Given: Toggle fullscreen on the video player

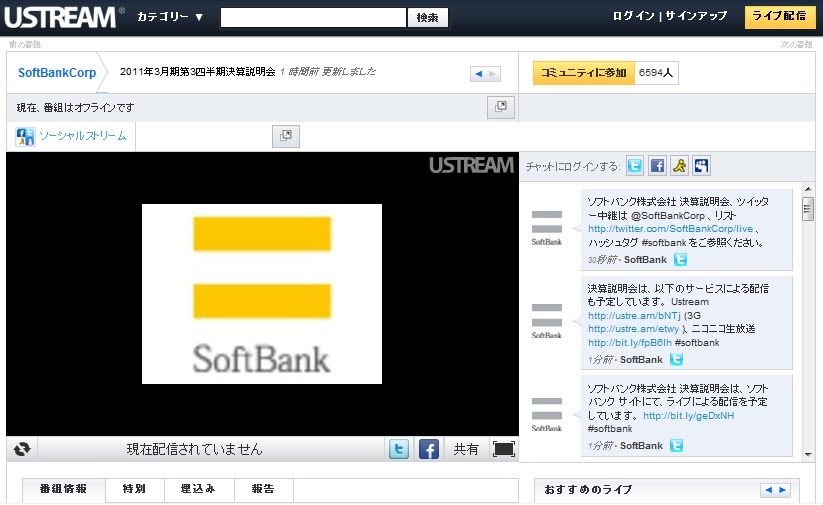Looking at the screenshot, I should pyautogui.click(x=504, y=449).
